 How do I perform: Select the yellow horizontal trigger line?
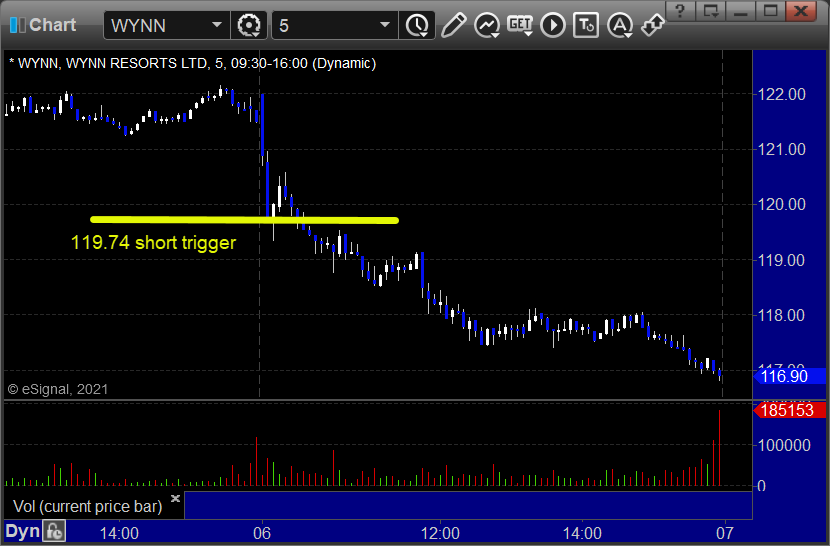[245, 219]
